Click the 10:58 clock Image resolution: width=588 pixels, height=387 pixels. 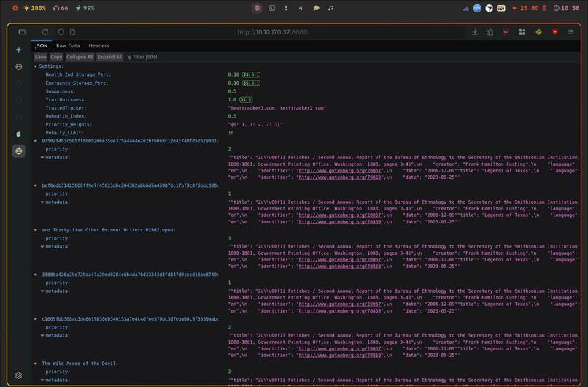pos(566,8)
